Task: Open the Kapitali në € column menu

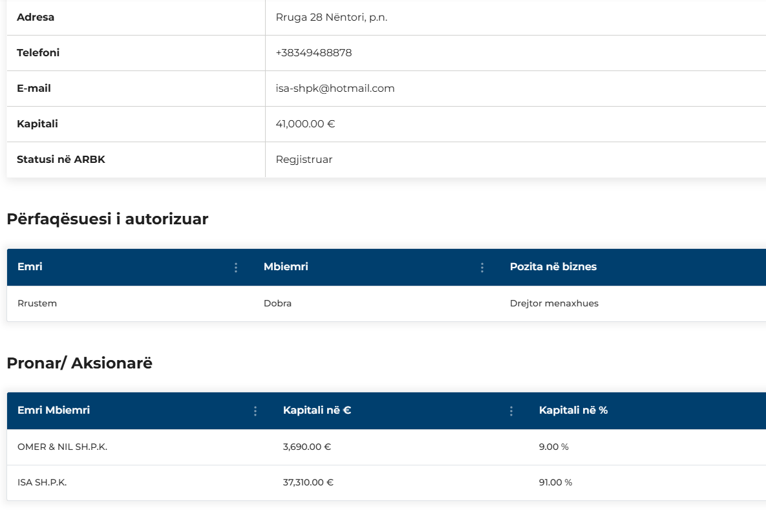Action: point(511,411)
